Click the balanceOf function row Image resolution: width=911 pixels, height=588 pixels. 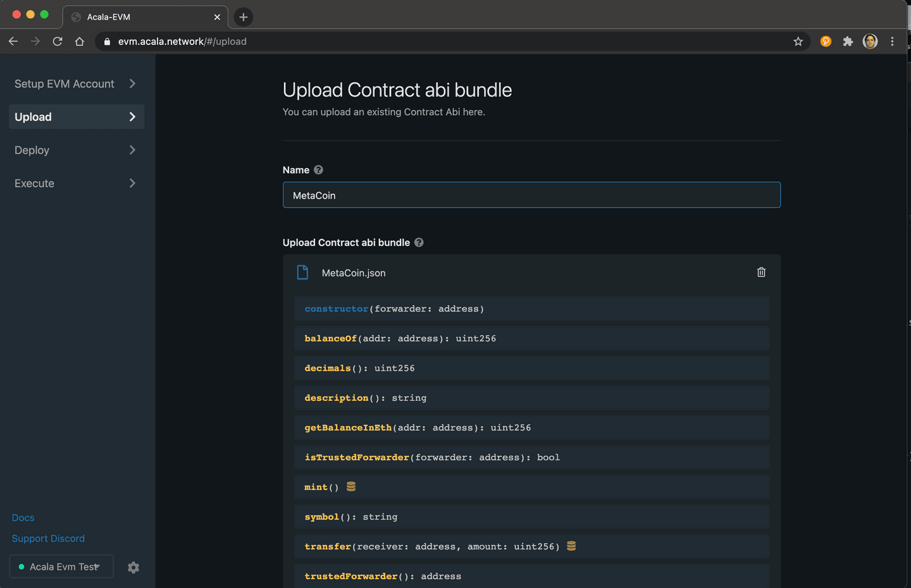coord(532,338)
